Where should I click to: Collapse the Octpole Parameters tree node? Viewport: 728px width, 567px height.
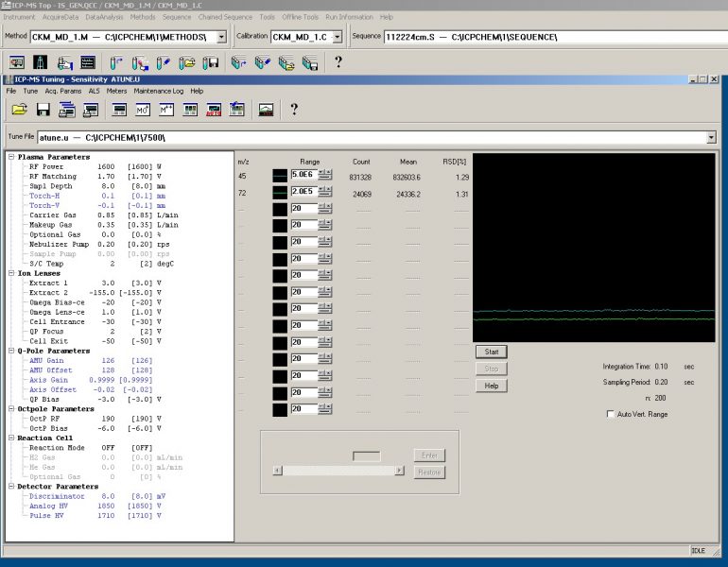(11, 409)
